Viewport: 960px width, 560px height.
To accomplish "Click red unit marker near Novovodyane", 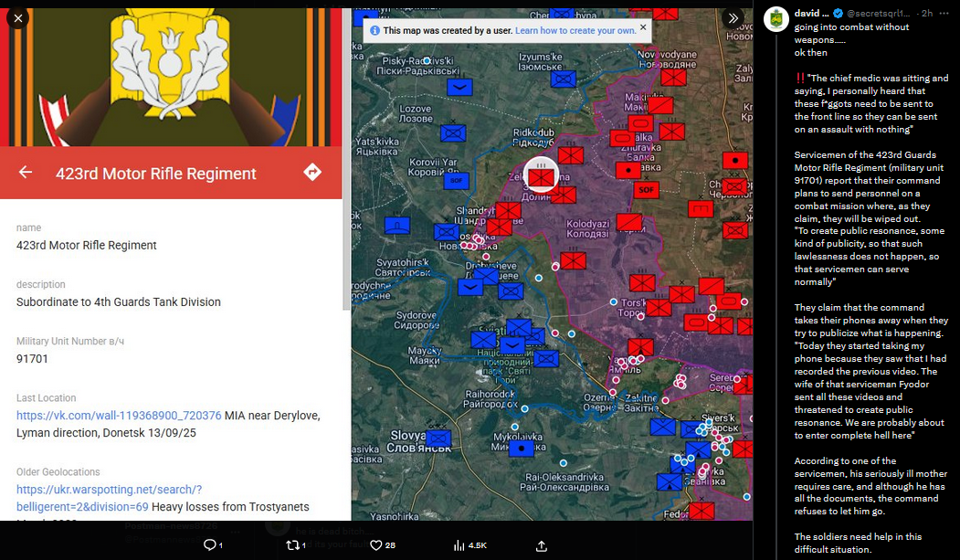I will coord(673,77).
